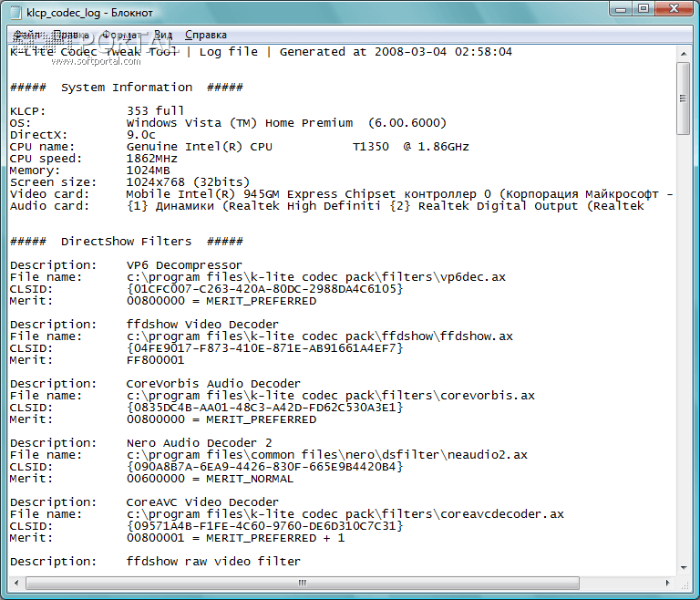Click the vertical scrollbar down arrow
This screenshot has width=700, height=600.
pos(684,568)
